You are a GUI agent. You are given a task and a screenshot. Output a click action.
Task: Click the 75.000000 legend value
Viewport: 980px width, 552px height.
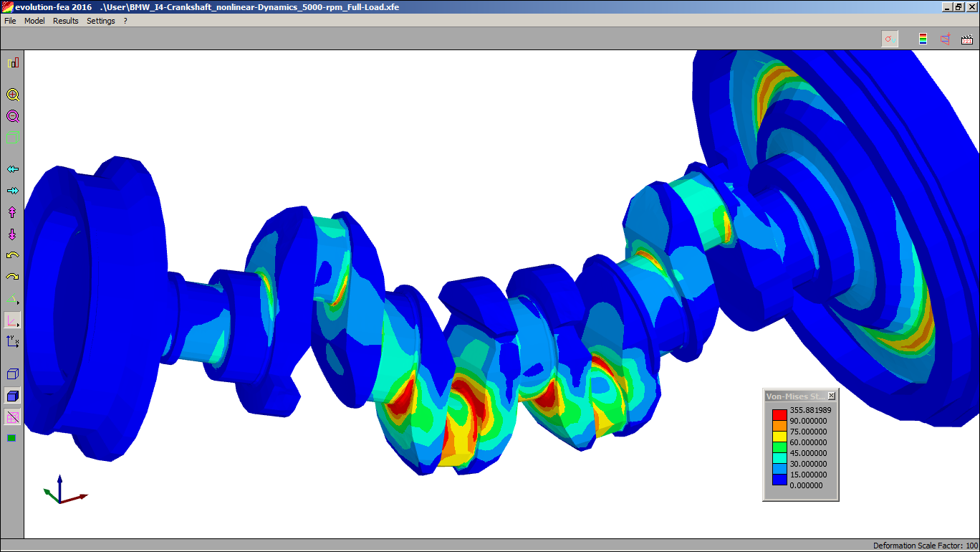click(x=808, y=432)
